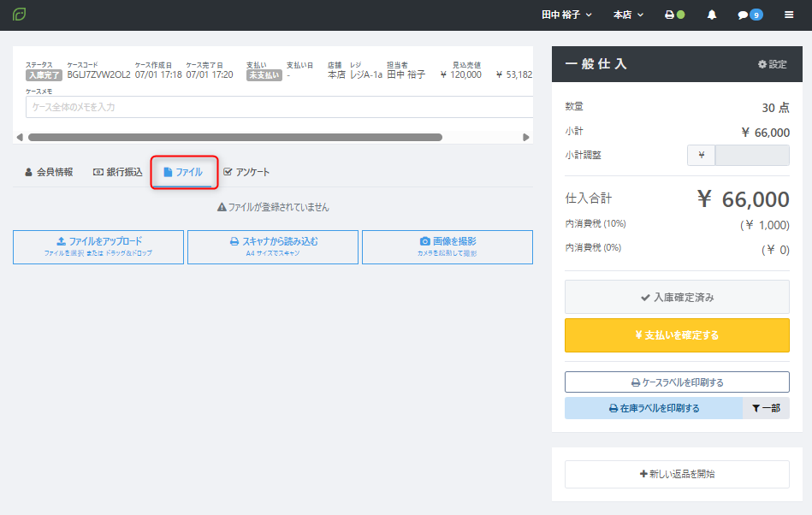
Task: Click the 07/01 17:20 completion date
Action: tap(210, 75)
